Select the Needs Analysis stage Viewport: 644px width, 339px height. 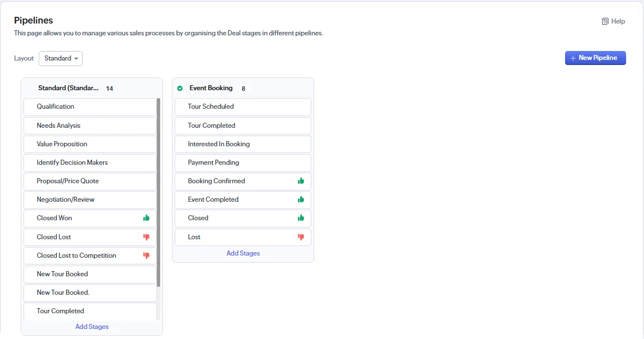click(x=90, y=126)
